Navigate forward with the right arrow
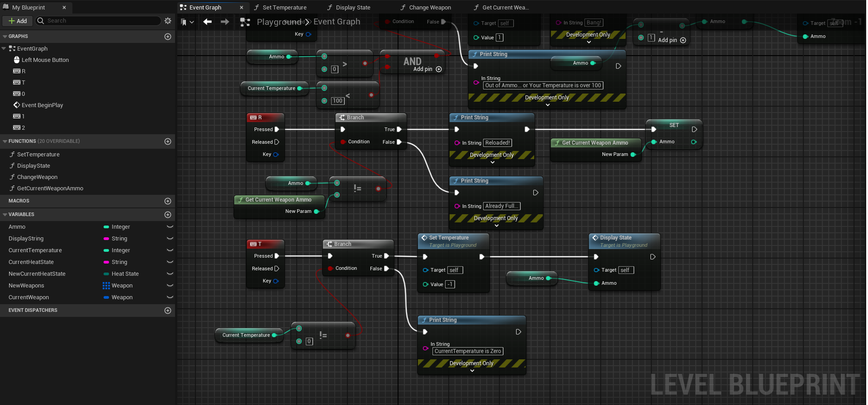The height and width of the screenshot is (405, 868). click(x=225, y=22)
